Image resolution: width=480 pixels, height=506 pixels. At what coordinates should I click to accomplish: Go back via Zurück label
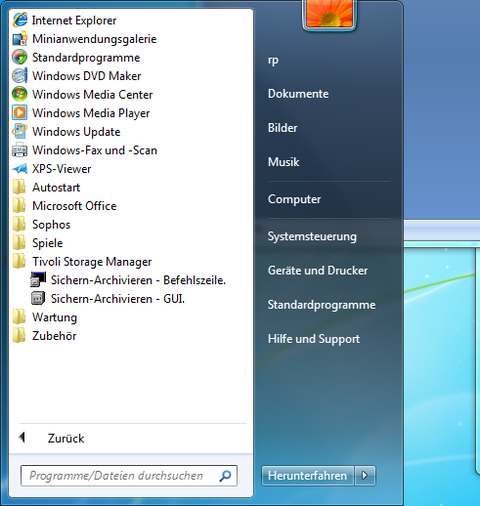66,439
